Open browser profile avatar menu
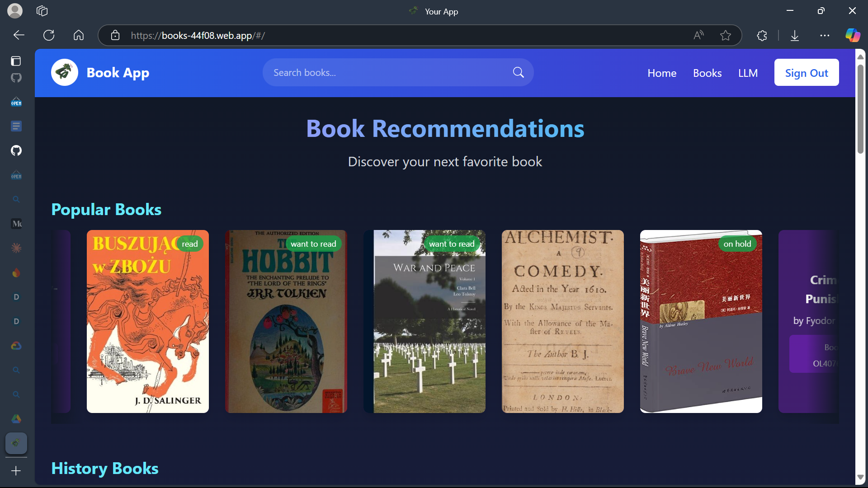 (x=15, y=11)
